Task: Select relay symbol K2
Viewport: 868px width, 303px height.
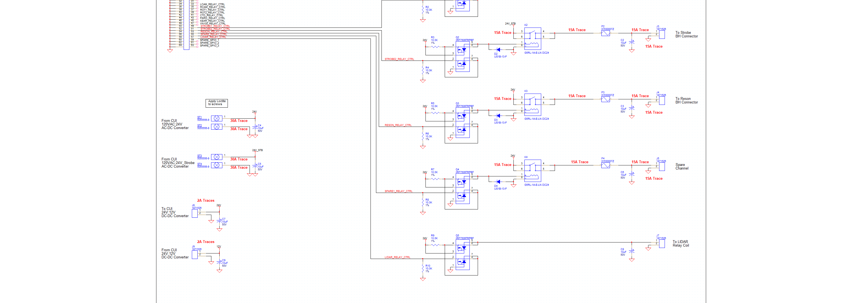Action: (x=533, y=39)
